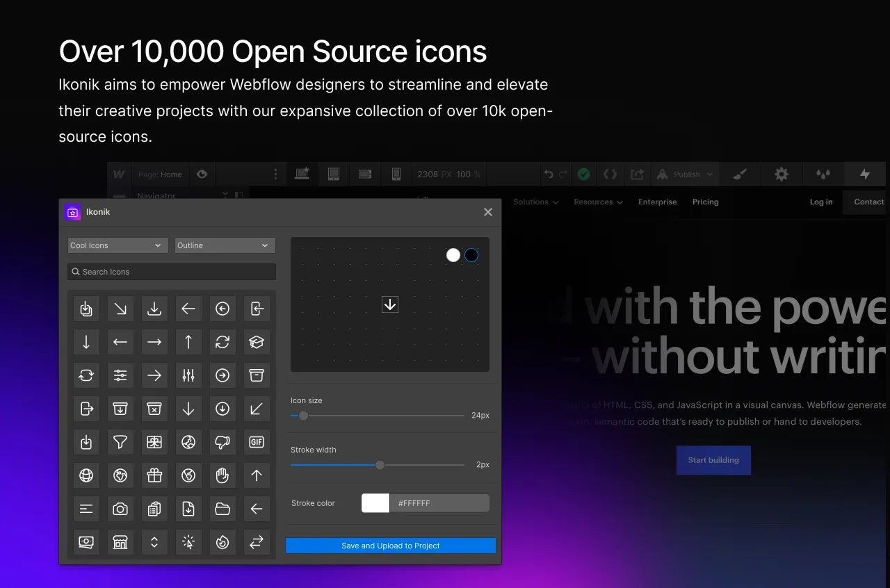This screenshot has width=890, height=588.
Task: Choose the circled left arrow icon
Action: click(222, 309)
